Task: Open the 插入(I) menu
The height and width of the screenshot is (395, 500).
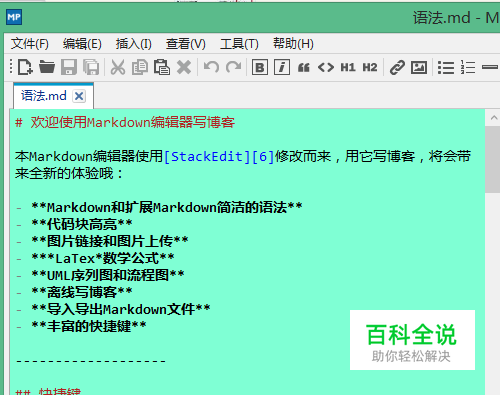Action: pyautogui.click(x=134, y=44)
